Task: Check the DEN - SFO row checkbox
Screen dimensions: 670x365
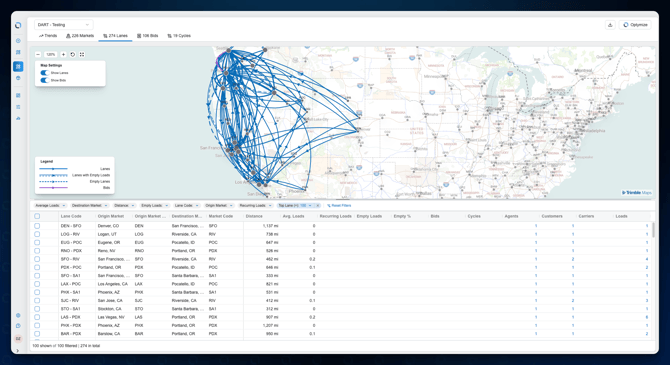Action: click(37, 226)
